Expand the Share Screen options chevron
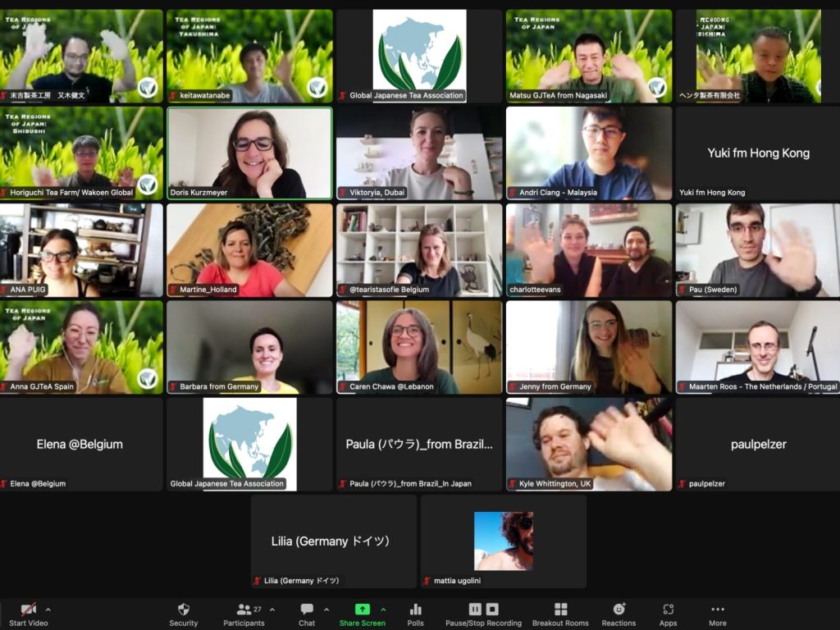 click(383, 609)
